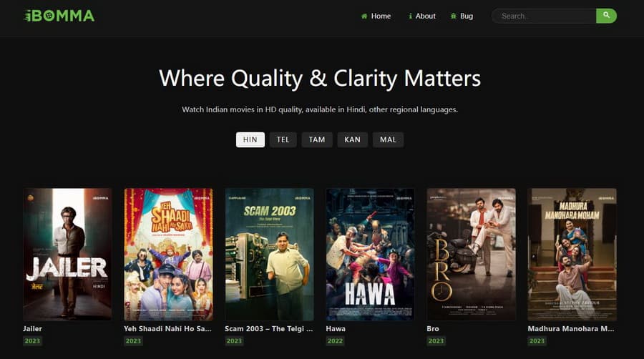Focus the Search input field

pyautogui.click(x=545, y=16)
